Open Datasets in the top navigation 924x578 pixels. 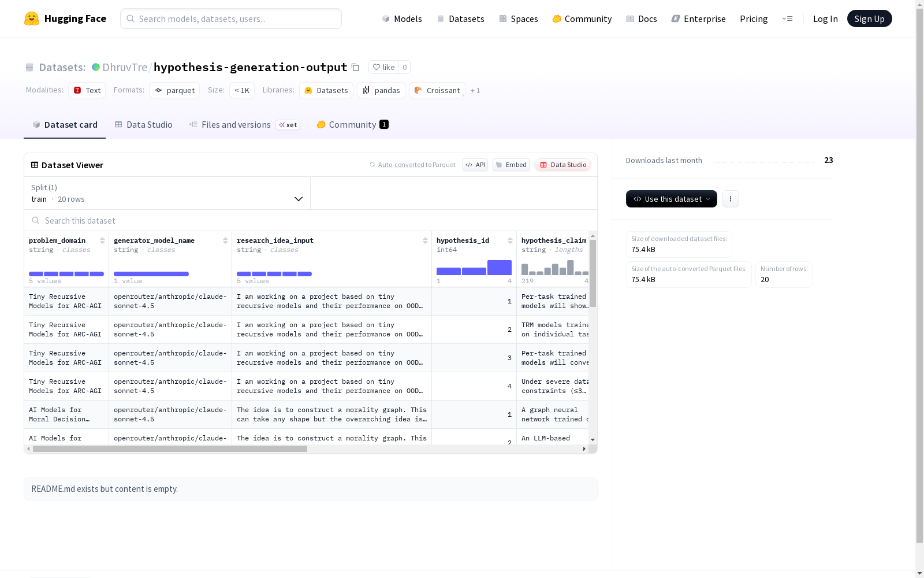[x=460, y=18]
